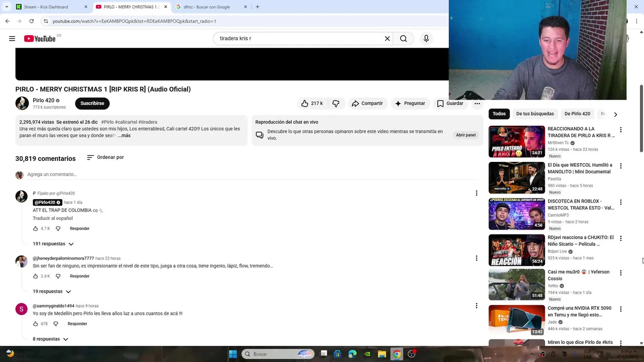The height and width of the screenshot is (362, 644).
Task: Open more actions menu beside Guardar
Action: click(x=477, y=103)
